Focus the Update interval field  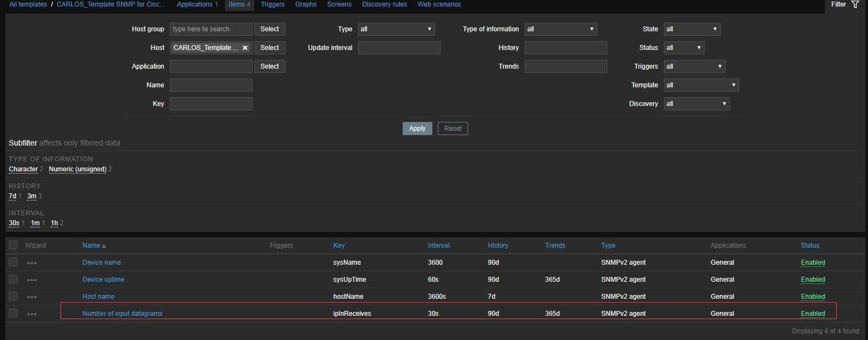click(x=399, y=48)
